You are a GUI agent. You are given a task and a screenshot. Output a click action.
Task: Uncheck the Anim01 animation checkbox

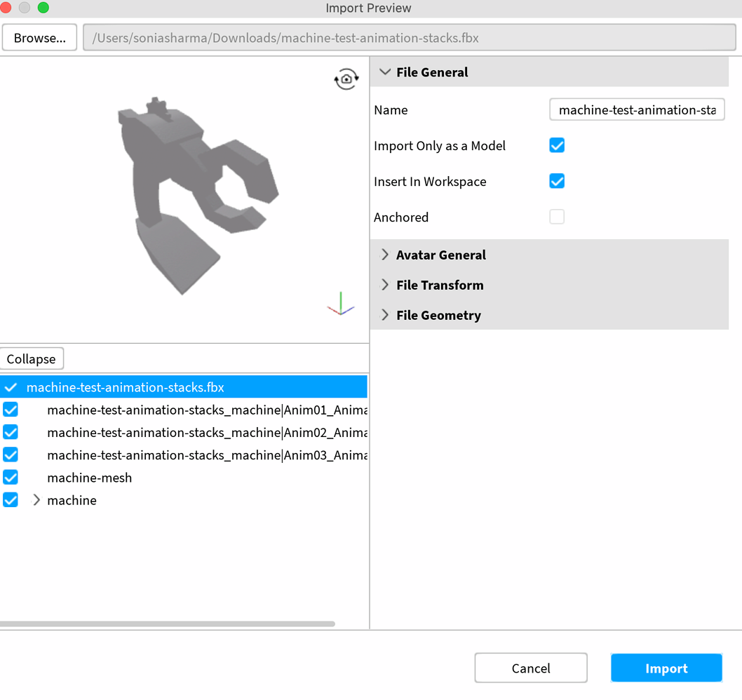tap(11, 410)
